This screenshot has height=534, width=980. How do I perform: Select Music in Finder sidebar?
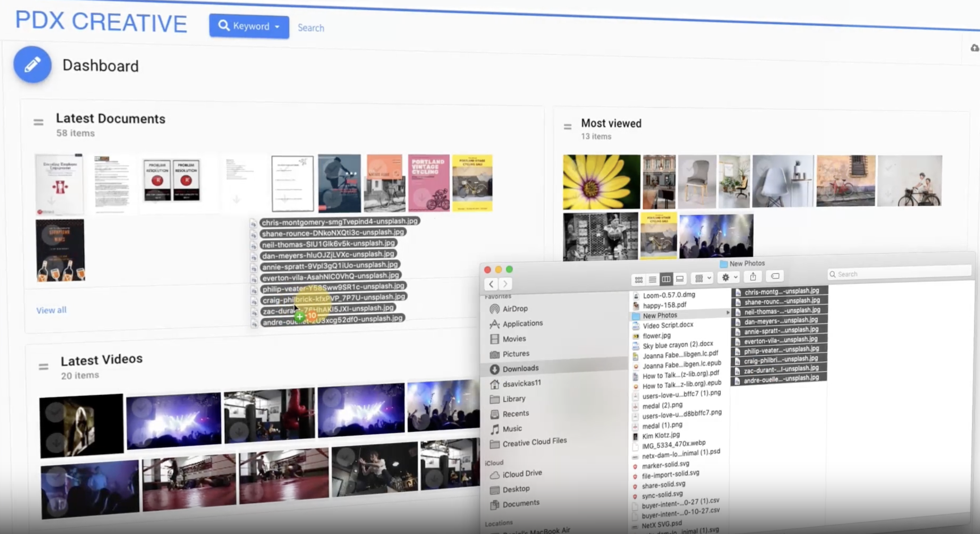512,429
